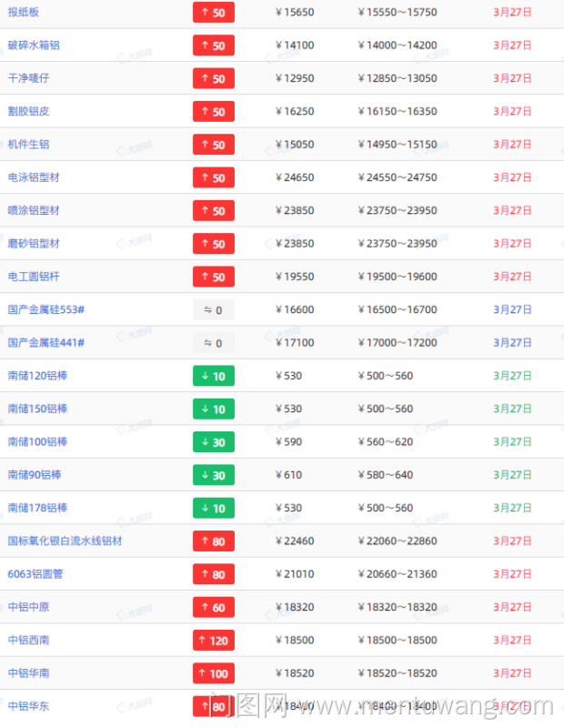Open the 中铝西南 price link

click(x=28, y=640)
